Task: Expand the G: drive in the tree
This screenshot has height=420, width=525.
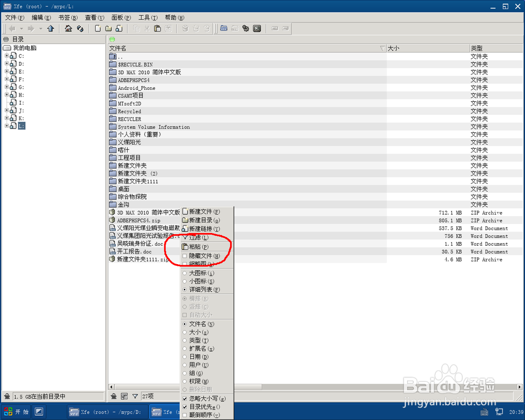Action: [7, 87]
